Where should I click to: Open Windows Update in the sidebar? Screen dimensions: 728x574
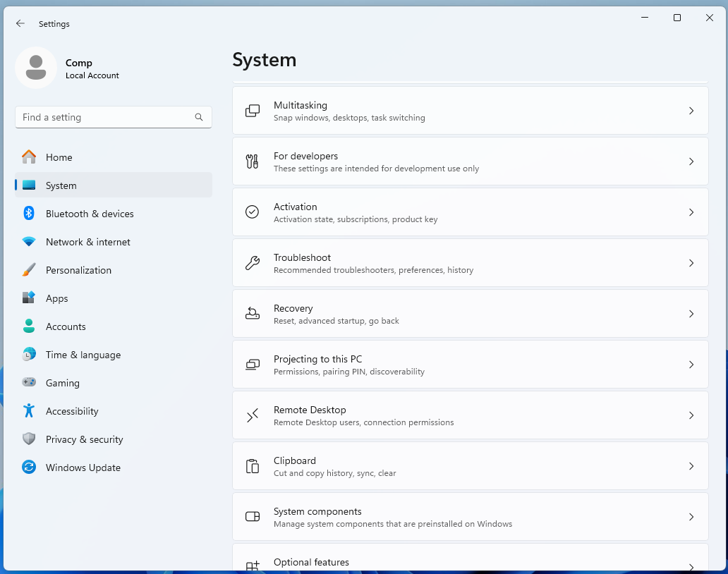(114, 468)
